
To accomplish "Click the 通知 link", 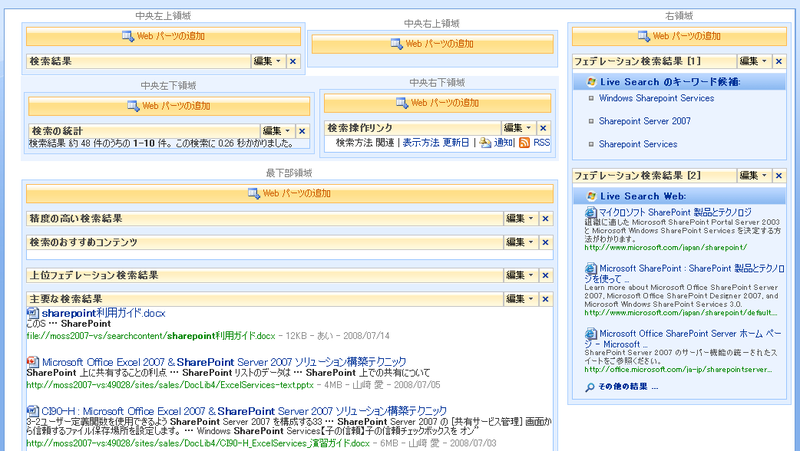I will (x=503, y=143).
